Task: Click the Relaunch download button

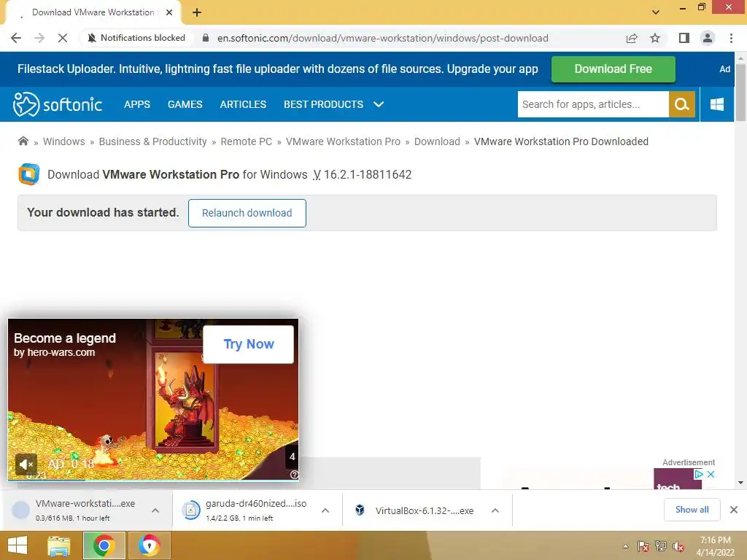Action: tap(247, 213)
